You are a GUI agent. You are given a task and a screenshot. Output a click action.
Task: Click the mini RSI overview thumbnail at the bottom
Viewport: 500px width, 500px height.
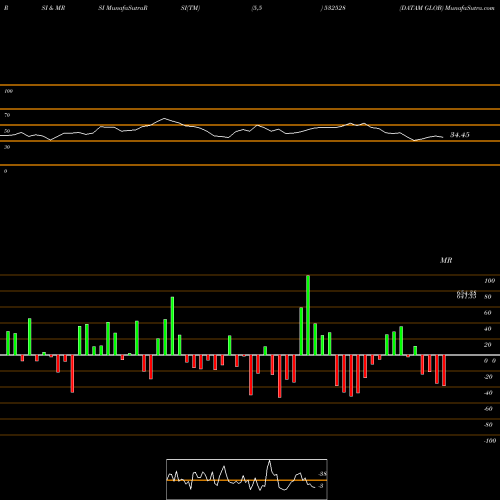coord(247,479)
